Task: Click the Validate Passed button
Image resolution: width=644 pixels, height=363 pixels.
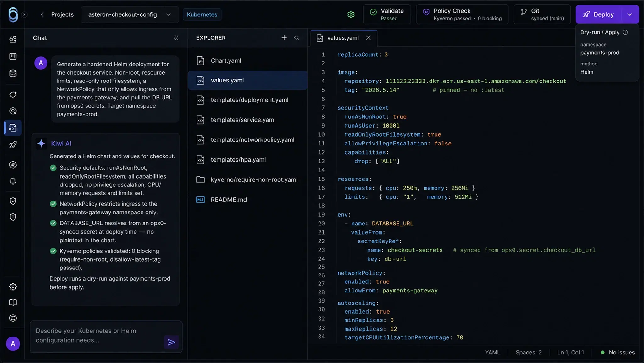Action: (387, 14)
